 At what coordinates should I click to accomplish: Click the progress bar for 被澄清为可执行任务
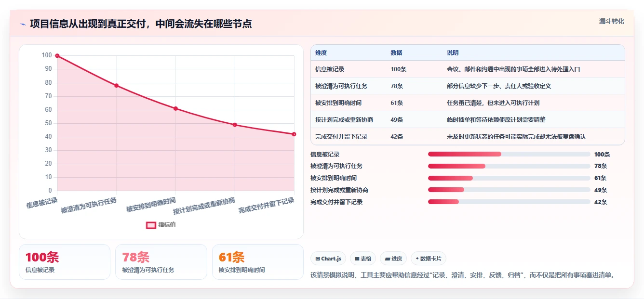[509, 166]
